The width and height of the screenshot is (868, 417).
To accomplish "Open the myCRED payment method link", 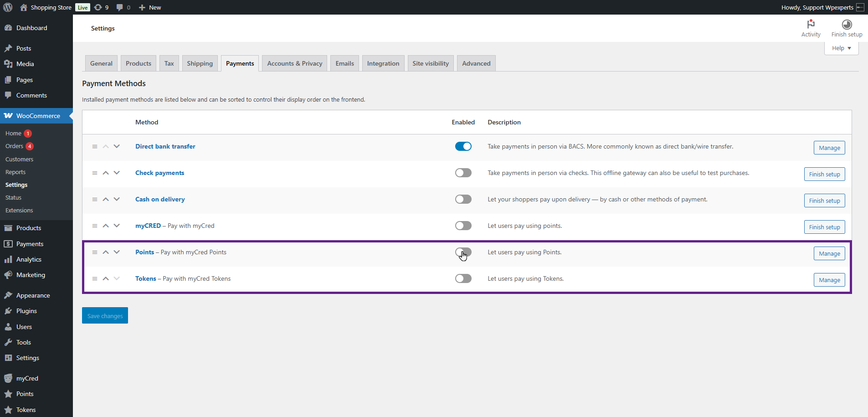I will click(148, 226).
